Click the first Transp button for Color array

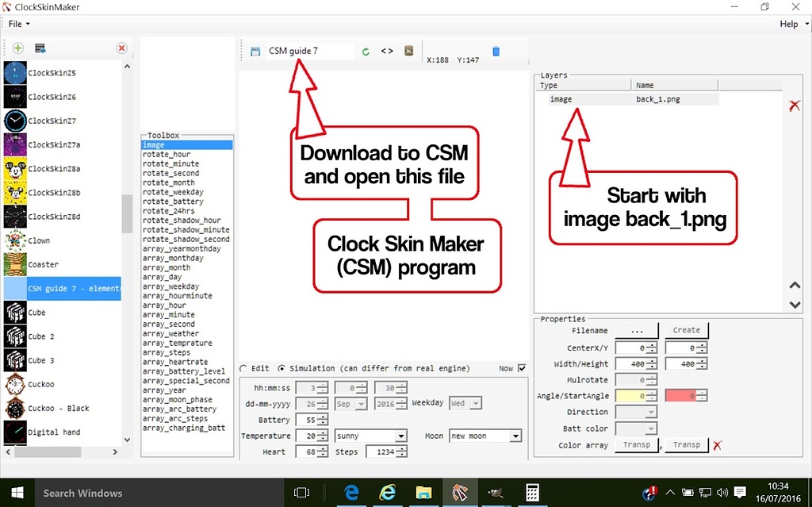click(638, 444)
